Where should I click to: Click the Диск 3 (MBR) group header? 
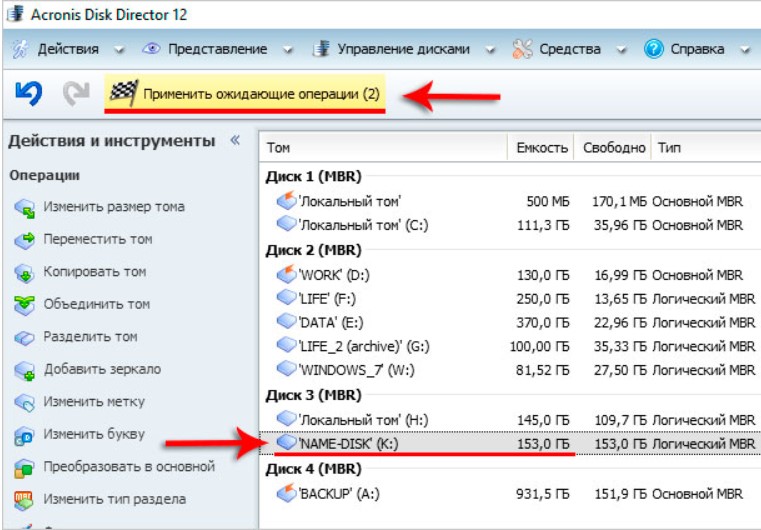314,395
